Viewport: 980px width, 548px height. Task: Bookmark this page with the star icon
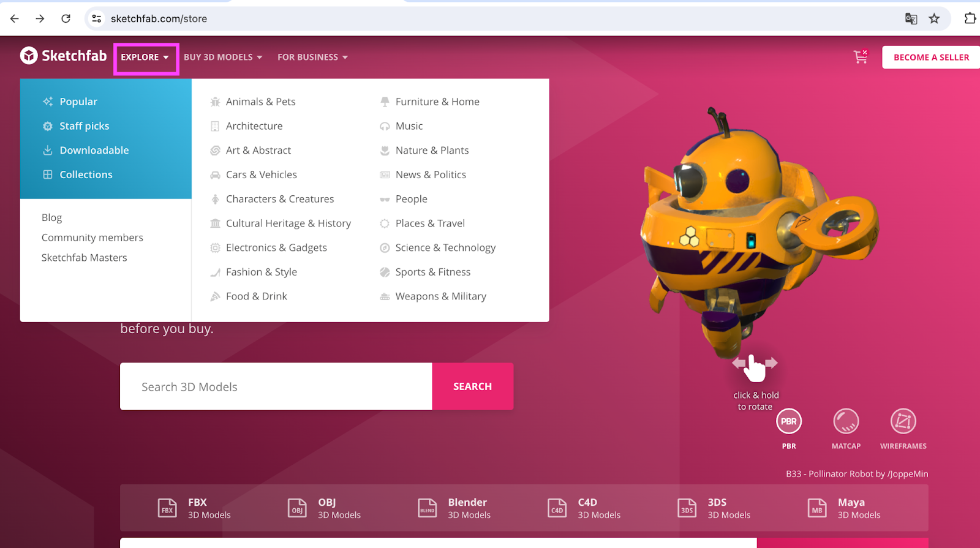[934, 18]
